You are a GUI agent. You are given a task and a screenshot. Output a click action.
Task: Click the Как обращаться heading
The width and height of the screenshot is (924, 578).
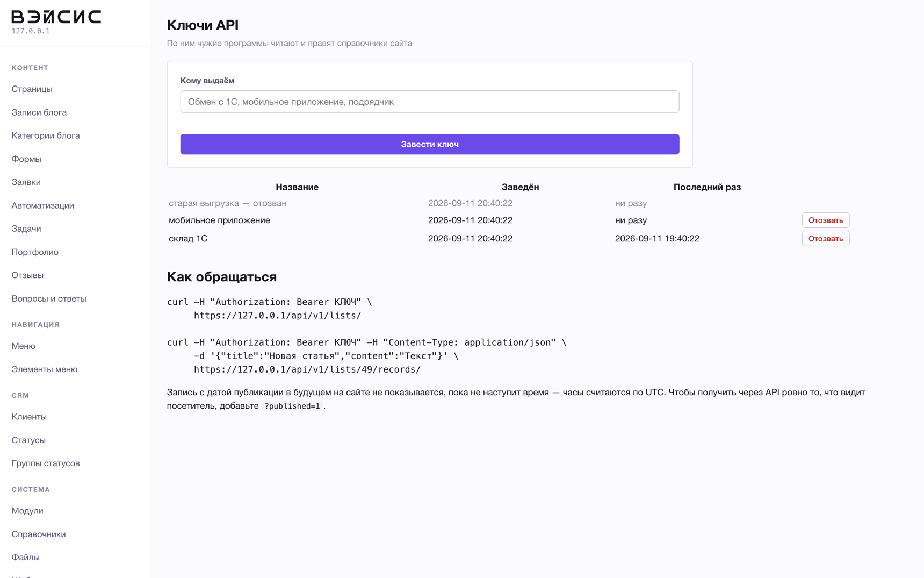[222, 276]
